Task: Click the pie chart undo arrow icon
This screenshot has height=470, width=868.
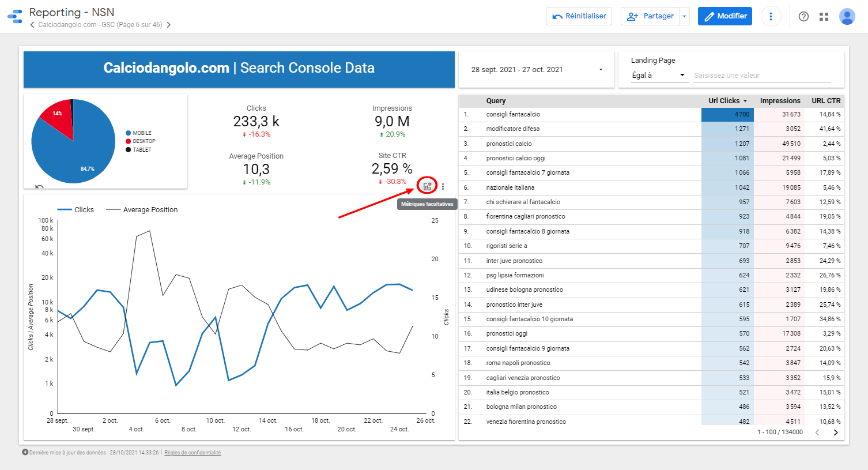Action: tap(39, 187)
